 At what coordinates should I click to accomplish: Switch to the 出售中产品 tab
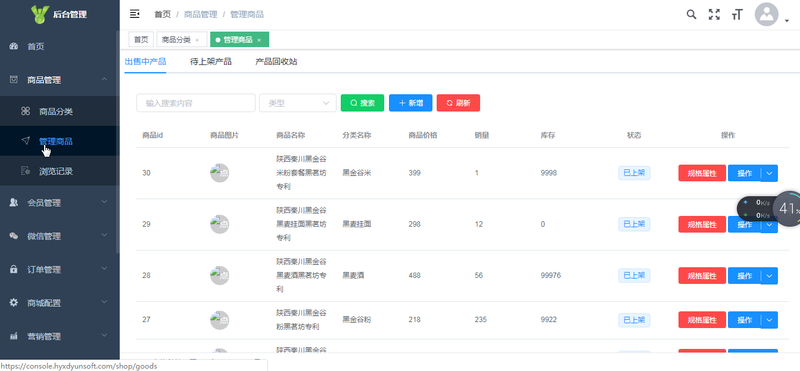pyautogui.click(x=145, y=62)
